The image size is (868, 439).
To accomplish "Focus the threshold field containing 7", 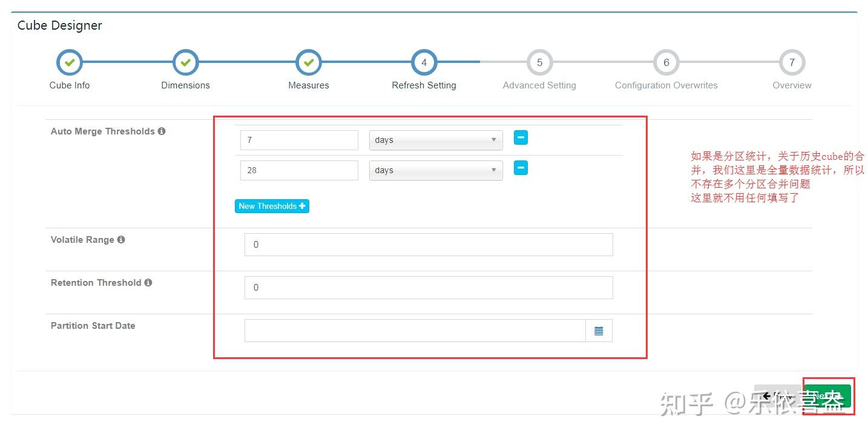I will click(x=299, y=140).
